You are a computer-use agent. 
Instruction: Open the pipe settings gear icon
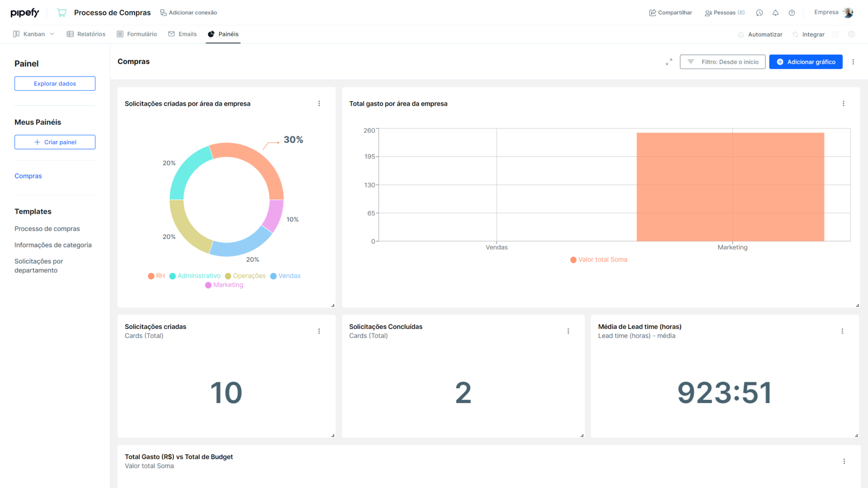(851, 34)
